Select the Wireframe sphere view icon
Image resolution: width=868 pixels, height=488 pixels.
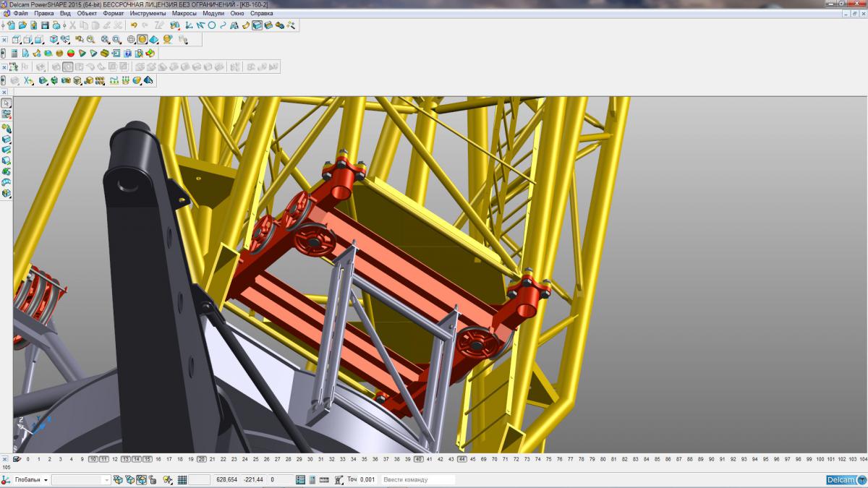point(131,40)
